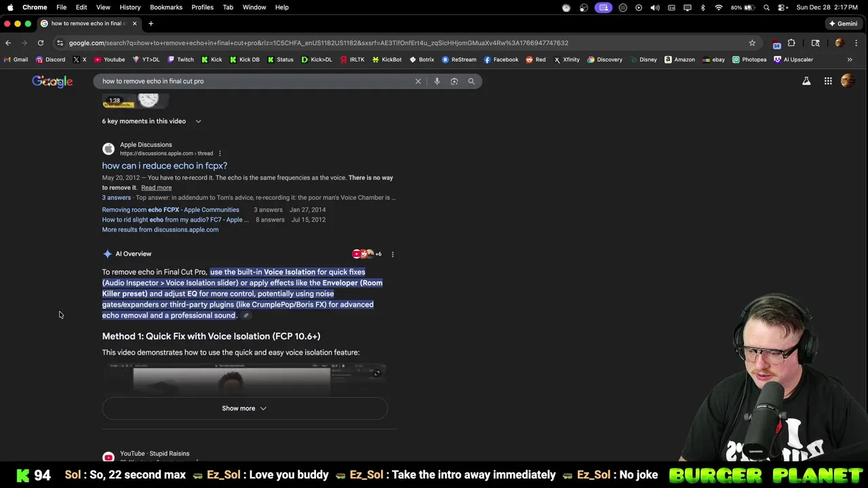Open the History menu
Screen dimensions: 868x488
click(x=130, y=7)
